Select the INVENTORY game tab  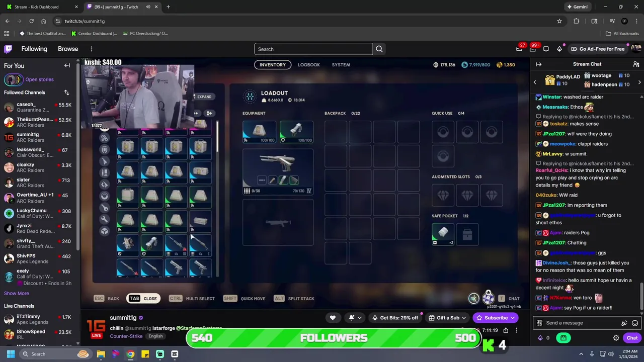pyautogui.click(x=272, y=64)
